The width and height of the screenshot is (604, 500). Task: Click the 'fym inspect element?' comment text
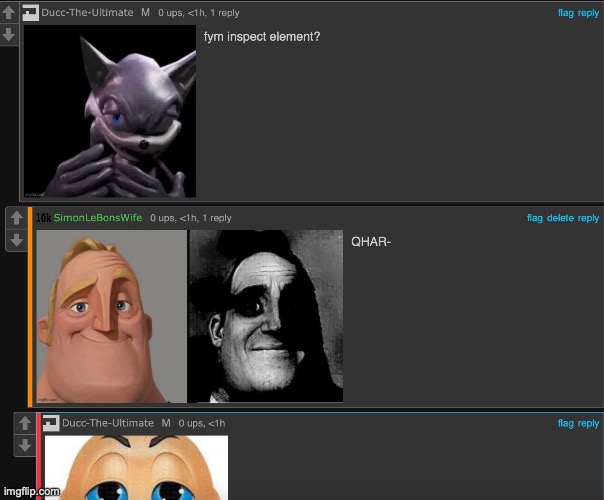[x=262, y=37]
